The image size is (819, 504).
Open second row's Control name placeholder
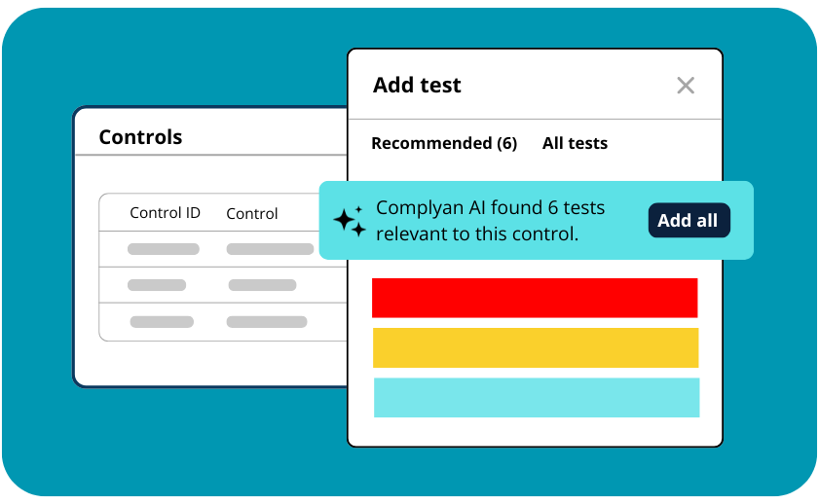[x=263, y=285]
